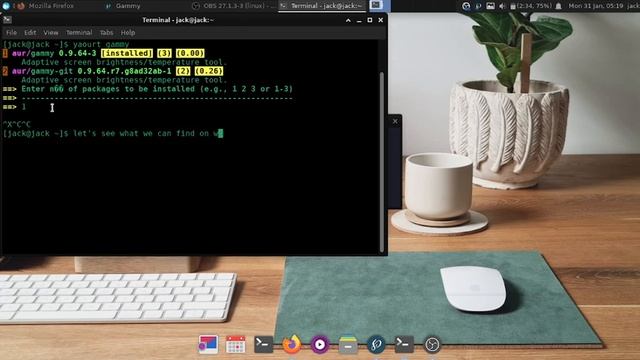Open the calendar app in the dock
640x360 pixels.
coord(236,344)
